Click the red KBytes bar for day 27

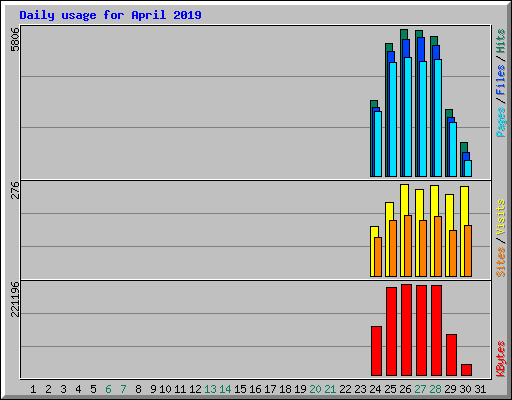(x=421, y=330)
